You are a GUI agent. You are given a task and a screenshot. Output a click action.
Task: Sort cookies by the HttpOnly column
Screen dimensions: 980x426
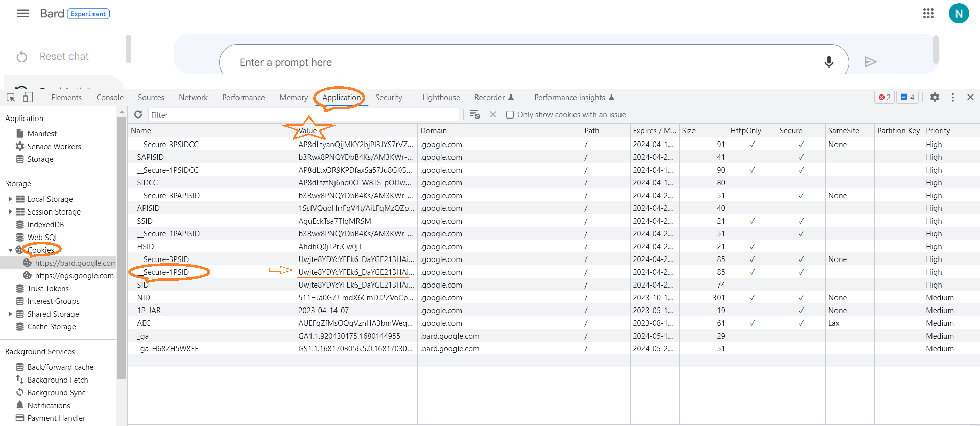click(752, 130)
